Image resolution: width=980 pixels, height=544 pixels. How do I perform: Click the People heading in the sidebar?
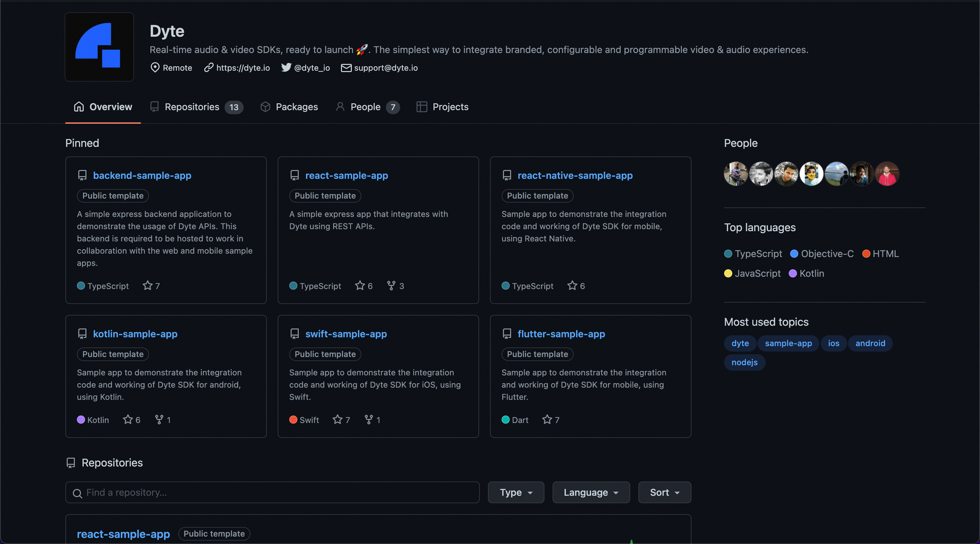point(740,143)
